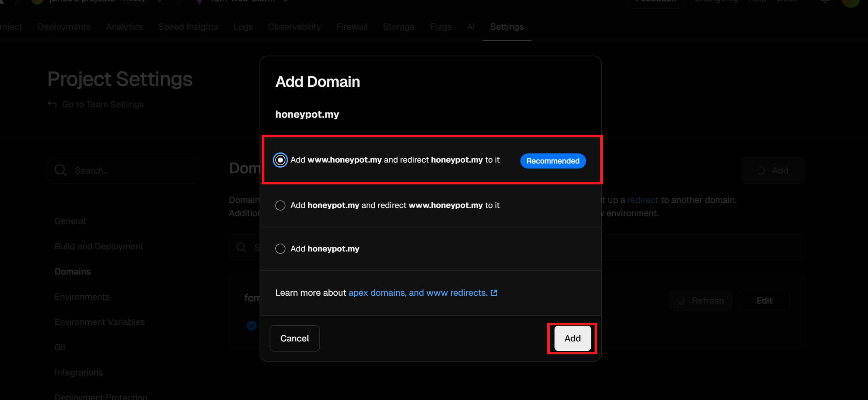Click the domain search magnifier icon
Image resolution: width=868 pixels, height=400 pixels.
coord(241,247)
